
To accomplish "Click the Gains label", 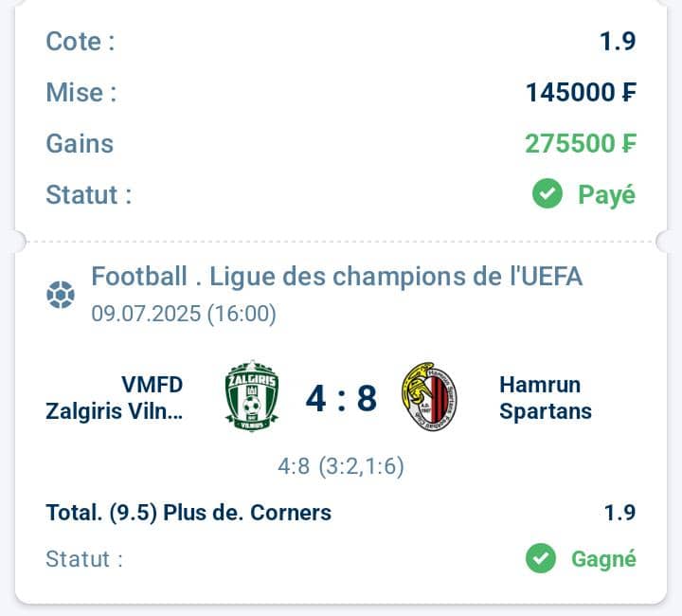I will tap(80, 143).
